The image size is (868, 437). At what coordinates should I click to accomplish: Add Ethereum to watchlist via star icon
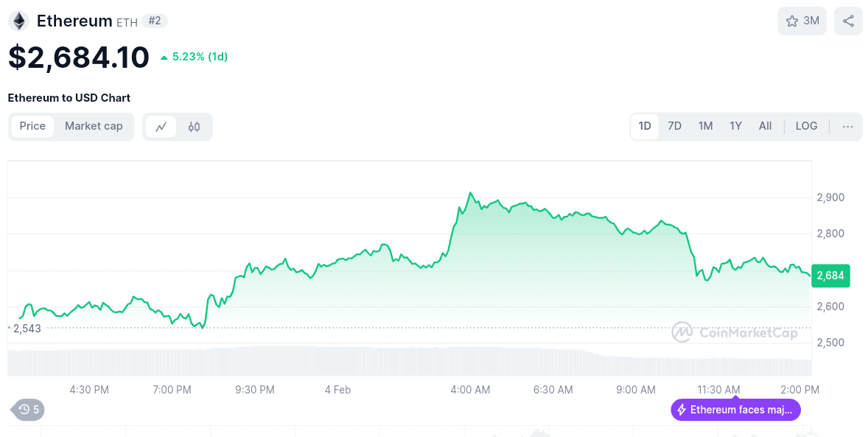(x=791, y=21)
